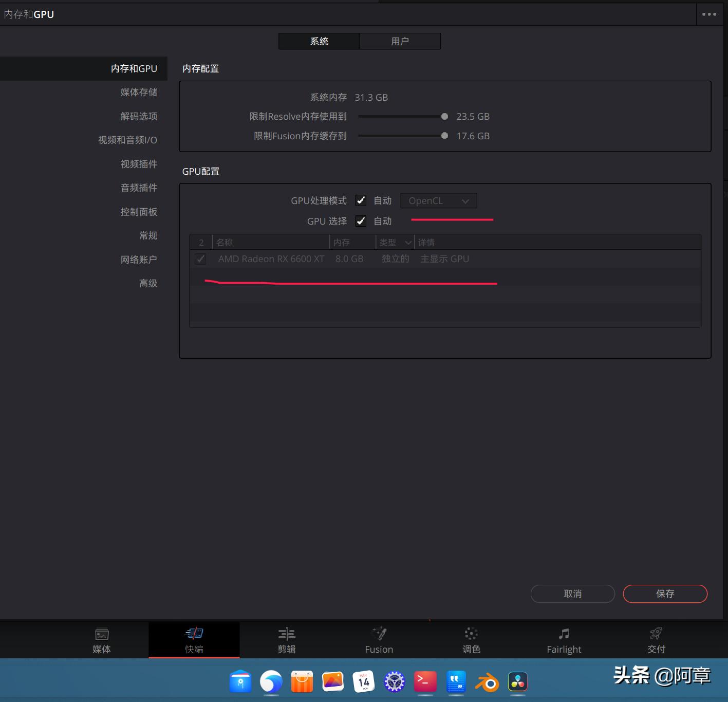Select the 快编 (Cut) page
The image size is (728, 702).
[194, 640]
